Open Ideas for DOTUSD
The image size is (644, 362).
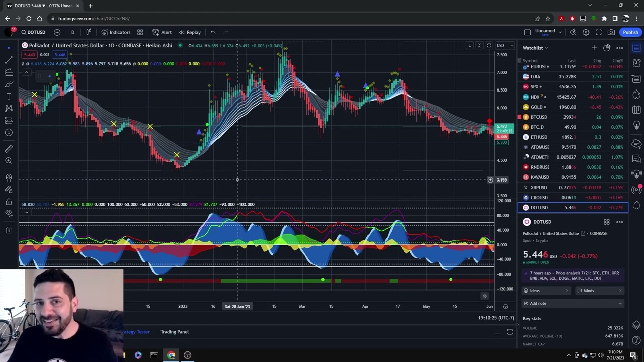pyautogui.click(x=546, y=291)
